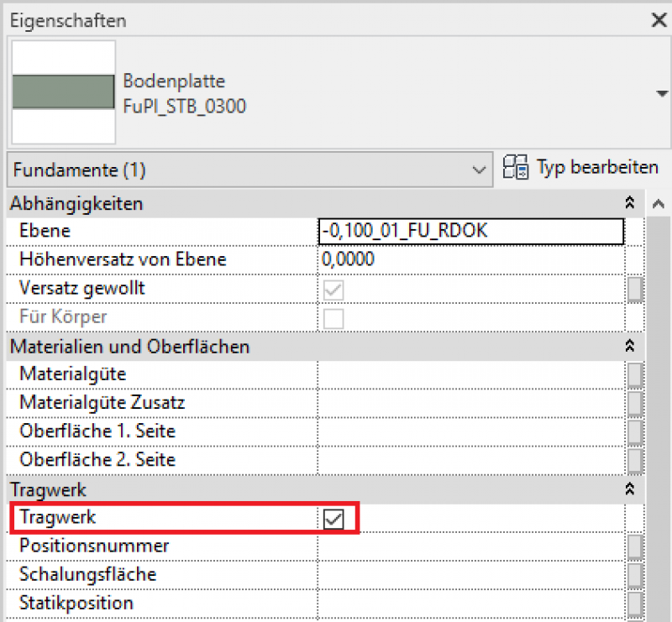Click the Bodenplatte type preview thumbnail
The height and width of the screenshot is (622, 672).
[63, 91]
